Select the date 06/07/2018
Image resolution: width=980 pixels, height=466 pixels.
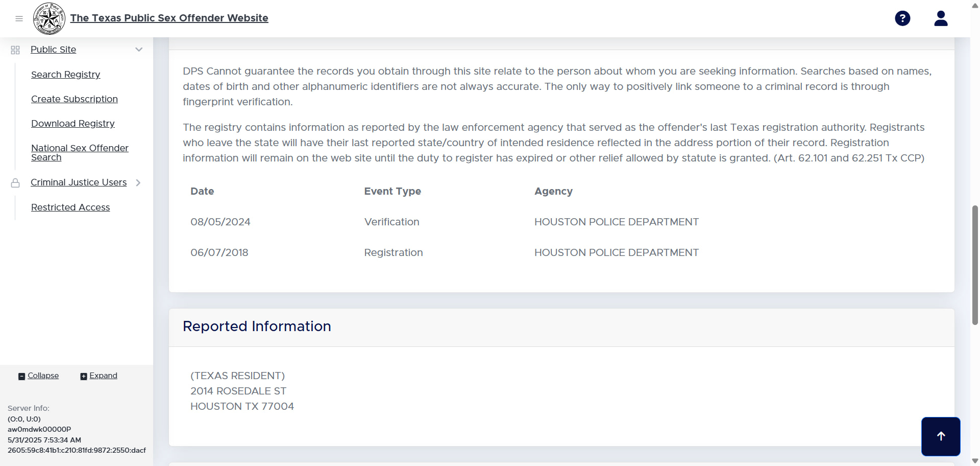219,252
